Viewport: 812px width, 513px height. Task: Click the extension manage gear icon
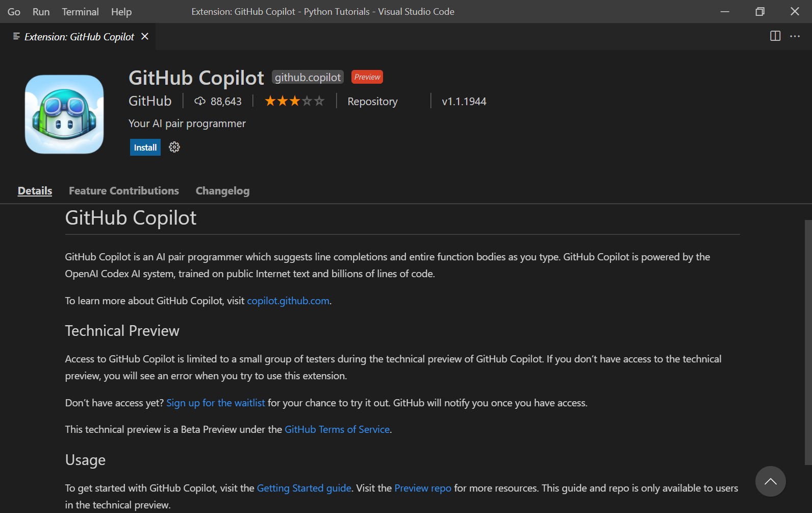pos(174,148)
